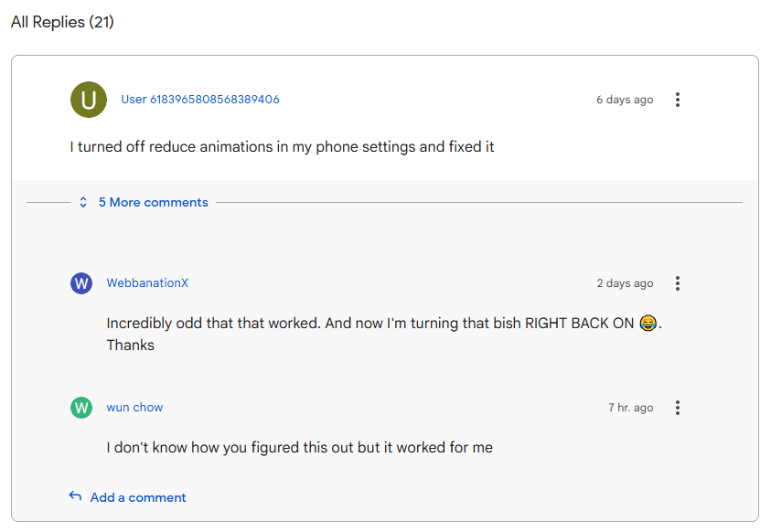Viewport: 771px width, 532px height.
Task: Click the reply arrow icon at bottom
Action: (75, 496)
